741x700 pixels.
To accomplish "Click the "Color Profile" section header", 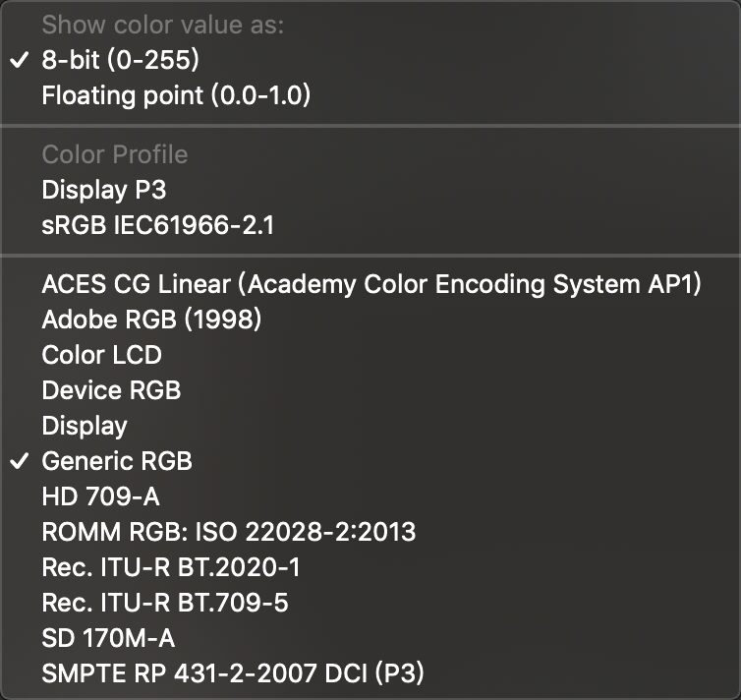I will point(114,154).
